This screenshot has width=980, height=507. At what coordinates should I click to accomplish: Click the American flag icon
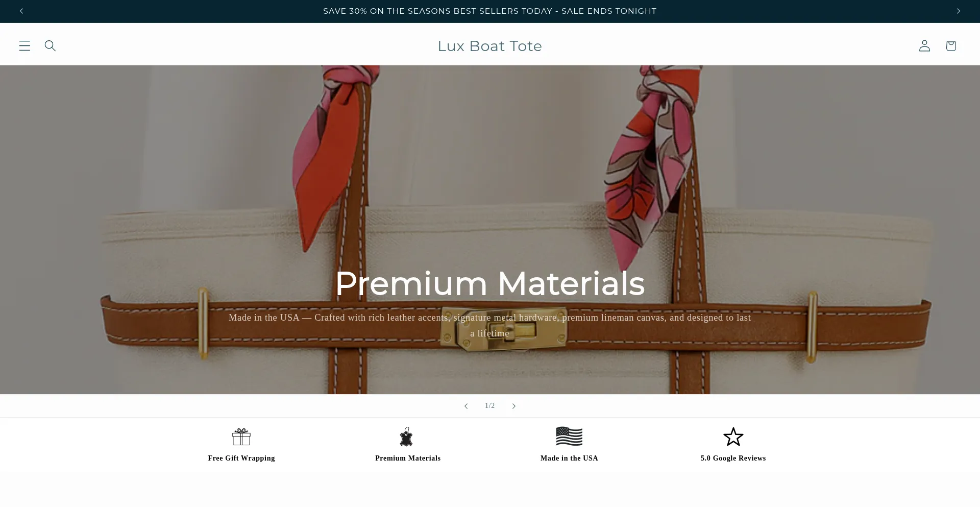point(569,437)
